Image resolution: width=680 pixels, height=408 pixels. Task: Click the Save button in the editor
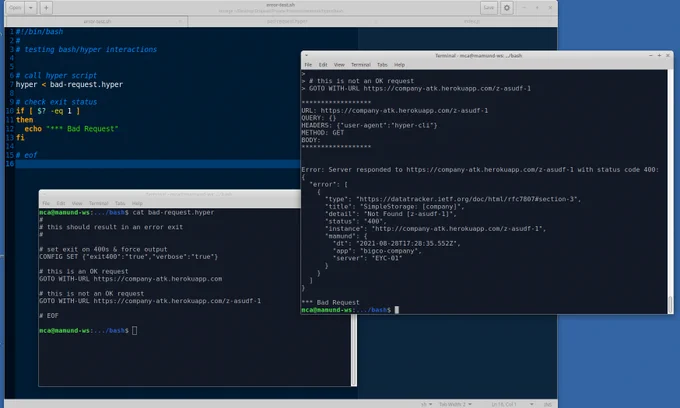(x=489, y=7)
